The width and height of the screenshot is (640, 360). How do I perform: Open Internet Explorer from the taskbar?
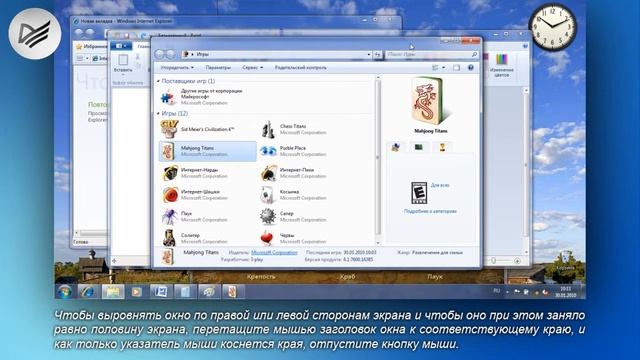(87, 291)
